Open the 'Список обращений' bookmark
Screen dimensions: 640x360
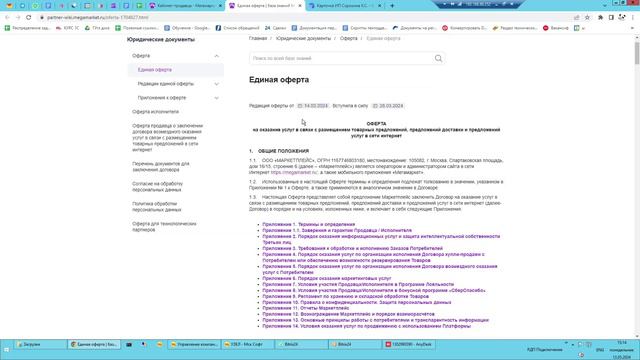(237, 28)
